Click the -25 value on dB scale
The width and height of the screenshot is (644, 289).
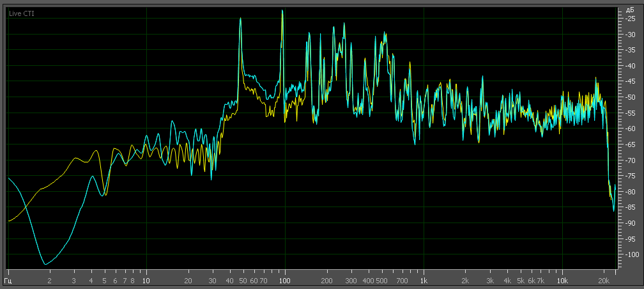click(629, 19)
